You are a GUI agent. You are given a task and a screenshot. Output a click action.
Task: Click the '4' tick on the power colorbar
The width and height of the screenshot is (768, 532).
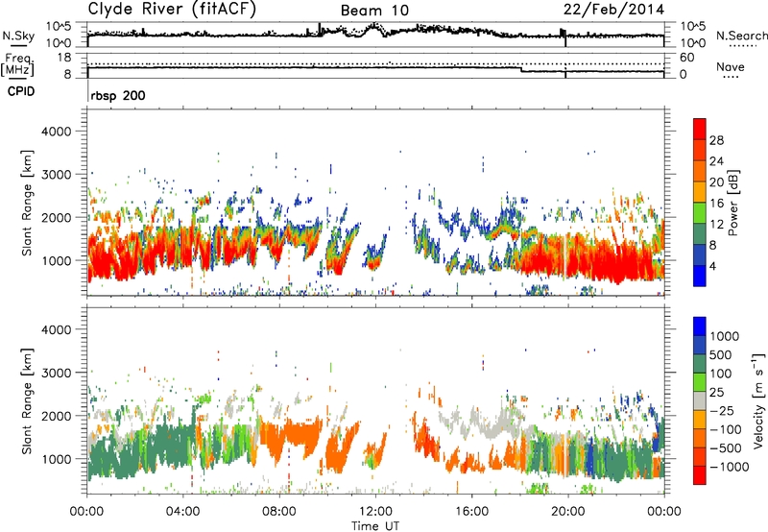(713, 266)
